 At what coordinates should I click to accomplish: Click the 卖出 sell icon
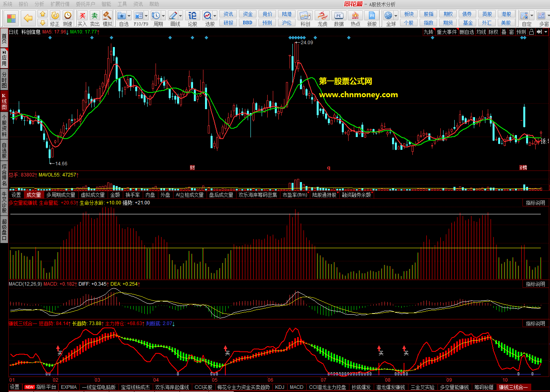point(95,16)
